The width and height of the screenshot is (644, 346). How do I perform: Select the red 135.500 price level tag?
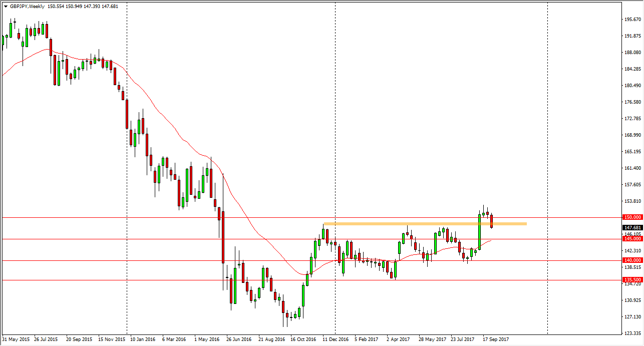[632, 280]
